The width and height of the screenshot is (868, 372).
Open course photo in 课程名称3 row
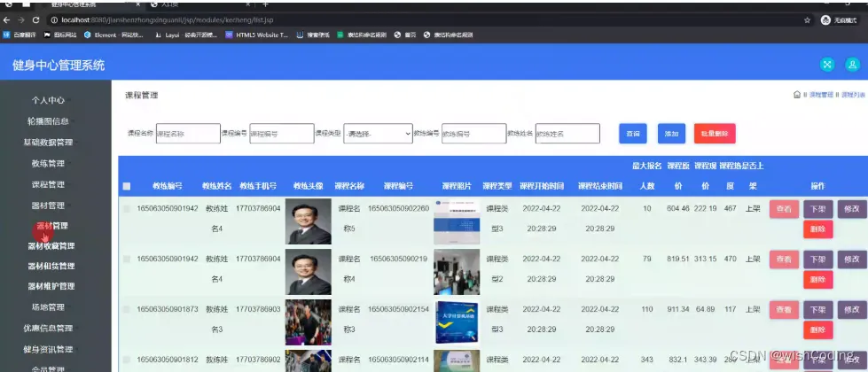tap(457, 322)
